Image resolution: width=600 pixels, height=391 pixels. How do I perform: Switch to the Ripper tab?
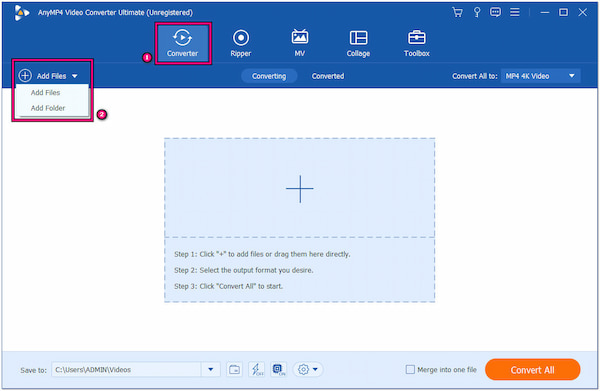tap(241, 43)
